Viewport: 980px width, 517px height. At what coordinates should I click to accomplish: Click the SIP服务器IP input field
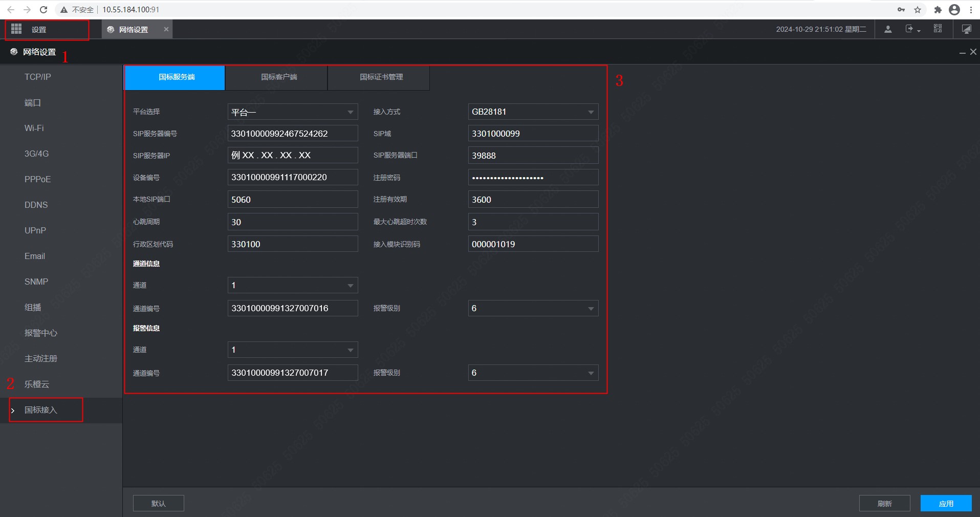pyautogui.click(x=292, y=155)
